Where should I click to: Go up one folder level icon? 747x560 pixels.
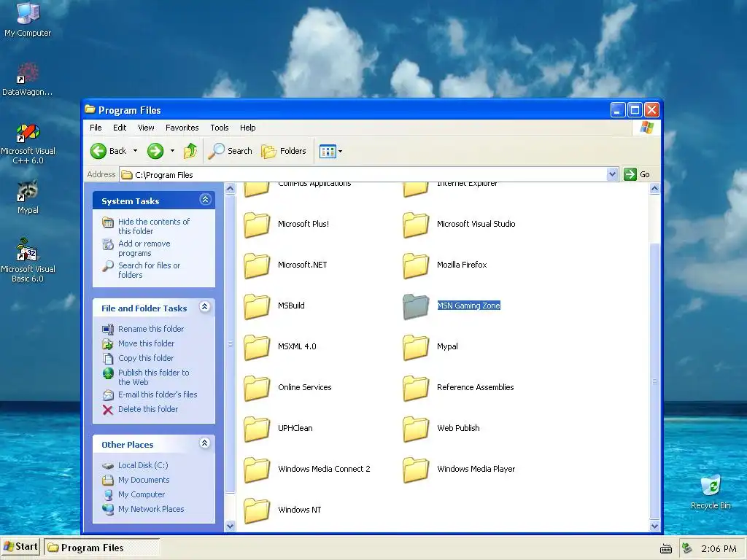coord(190,151)
